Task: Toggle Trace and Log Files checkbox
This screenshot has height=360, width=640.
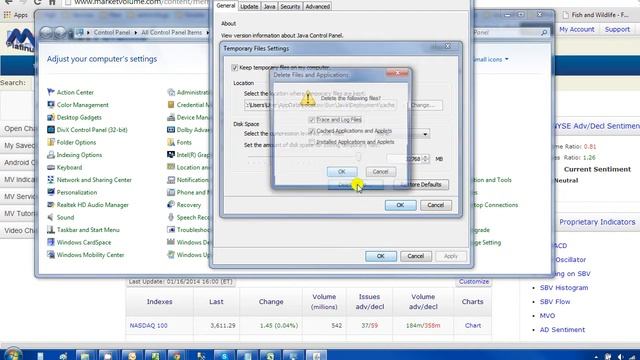Action: coord(312,120)
